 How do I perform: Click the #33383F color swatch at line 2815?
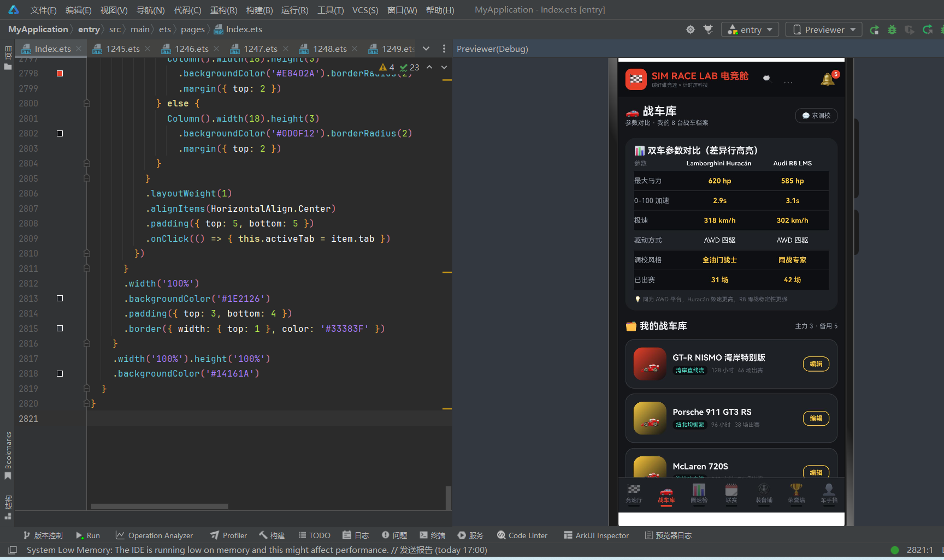click(x=60, y=329)
